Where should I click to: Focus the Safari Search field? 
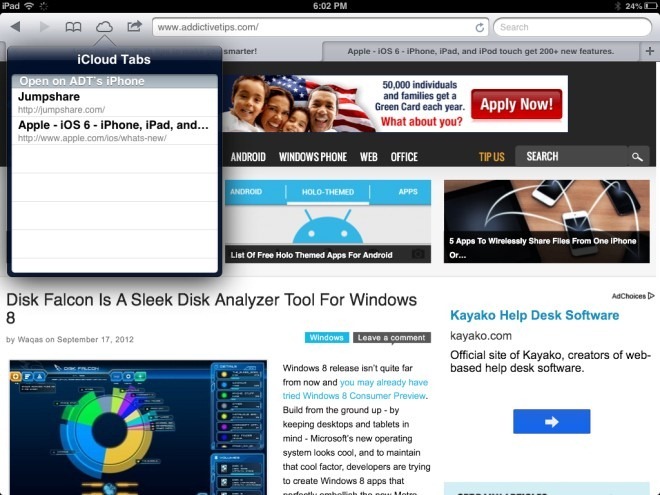point(572,27)
